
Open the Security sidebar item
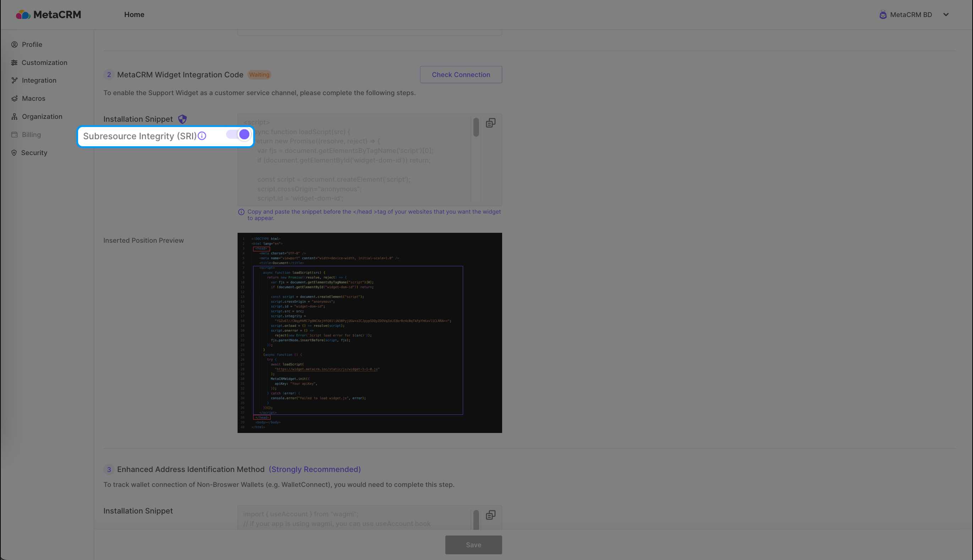tap(34, 153)
